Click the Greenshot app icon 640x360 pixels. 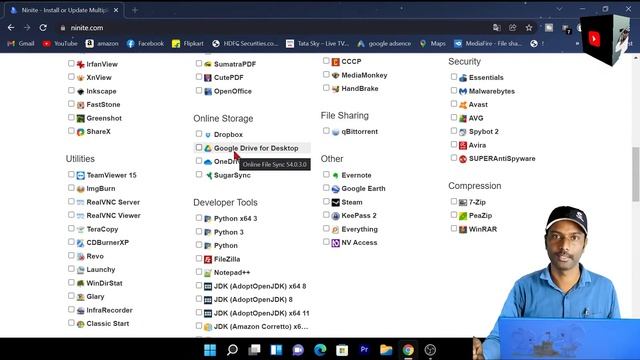click(80, 118)
